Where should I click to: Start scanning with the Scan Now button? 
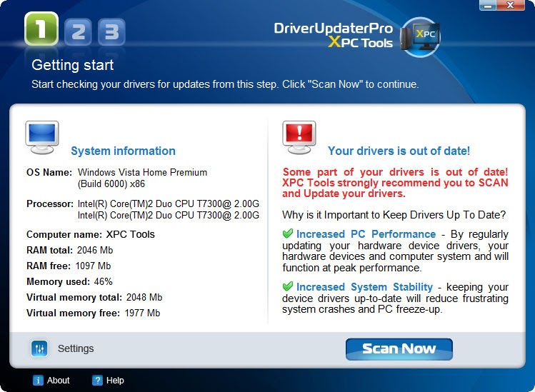[399, 349]
